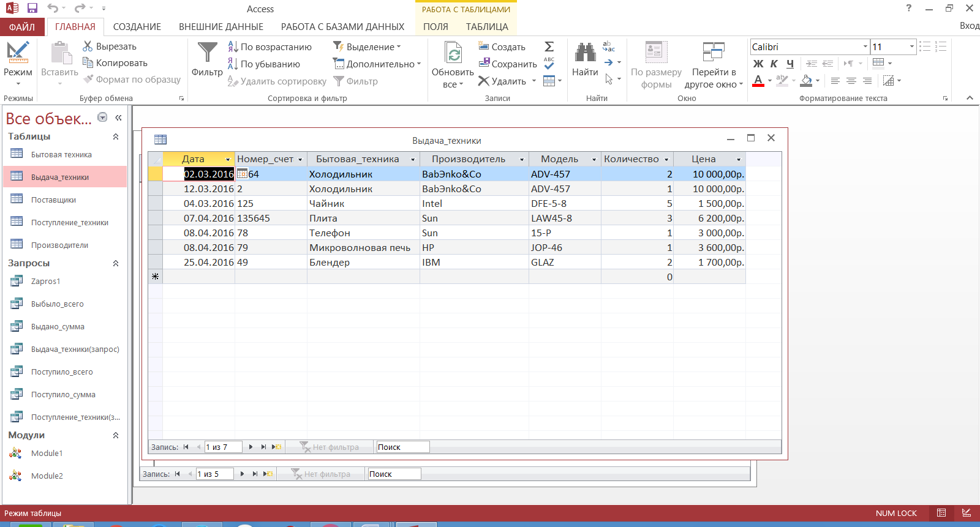Viewport: 980px width, 527px height.
Task: Click the Replace ab-ac icon
Action: click(x=608, y=47)
